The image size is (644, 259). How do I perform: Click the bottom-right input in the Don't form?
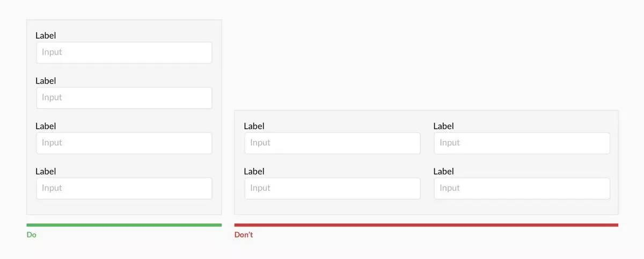pyautogui.click(x=522, y=188)
